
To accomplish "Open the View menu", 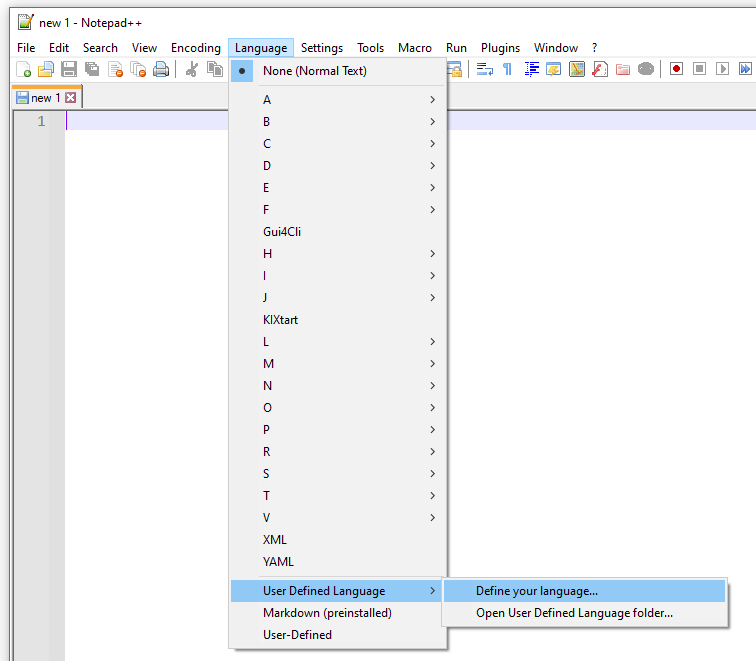I will 144,48.
